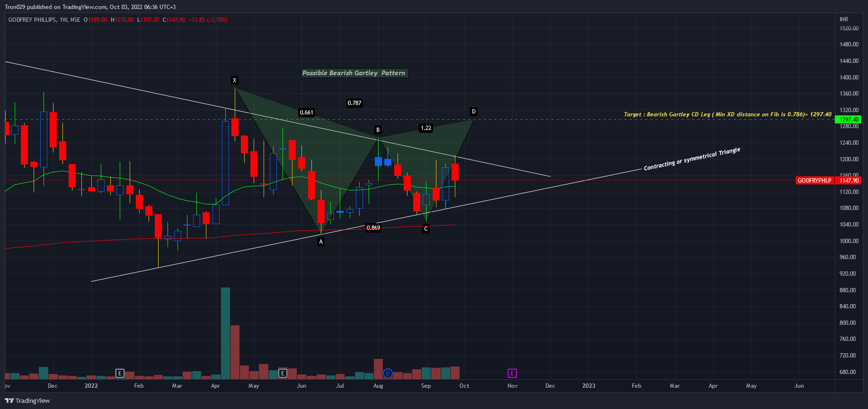Click the GODFRYPHLP price tag label
The width and height of the screenshot is (868, 409).
(815, 181)
